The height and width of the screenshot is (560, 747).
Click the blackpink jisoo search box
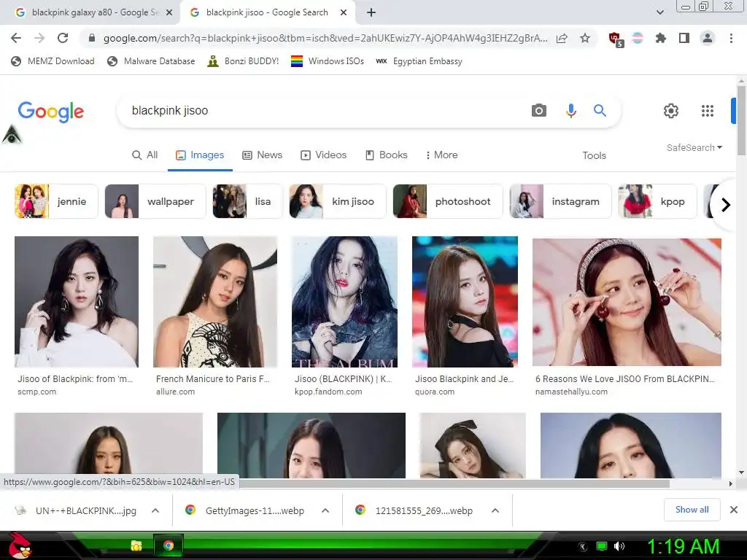(x=324, y=111)
